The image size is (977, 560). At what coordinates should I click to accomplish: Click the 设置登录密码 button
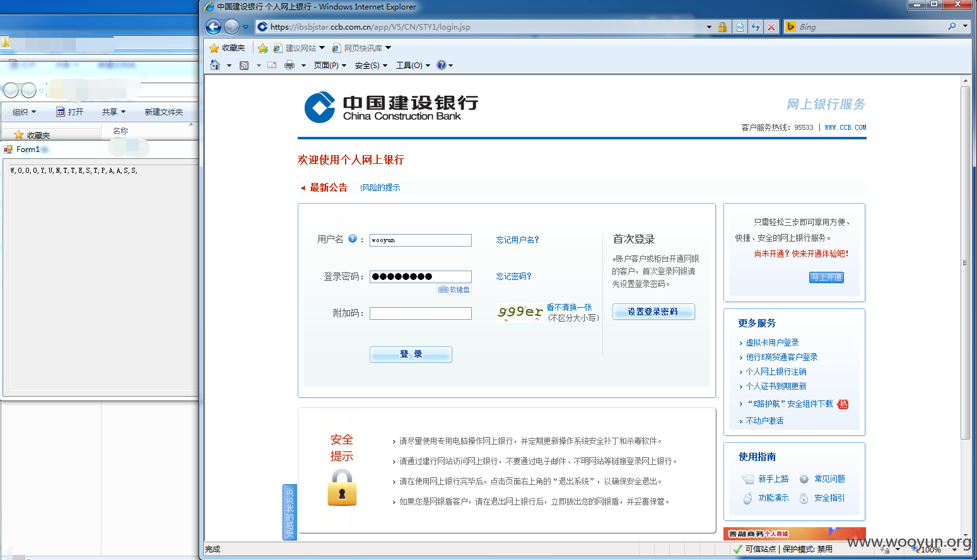click(x=653, y=312)
